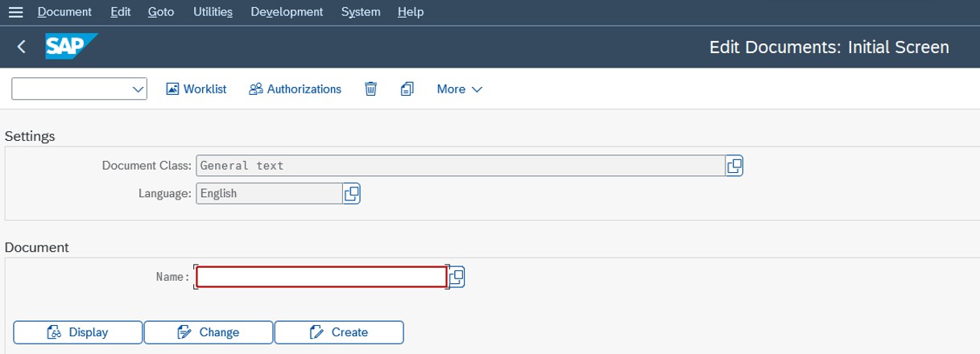This screenshot has height=354, width=980.
Task: Open Authorizations
Action: point(295,88)
